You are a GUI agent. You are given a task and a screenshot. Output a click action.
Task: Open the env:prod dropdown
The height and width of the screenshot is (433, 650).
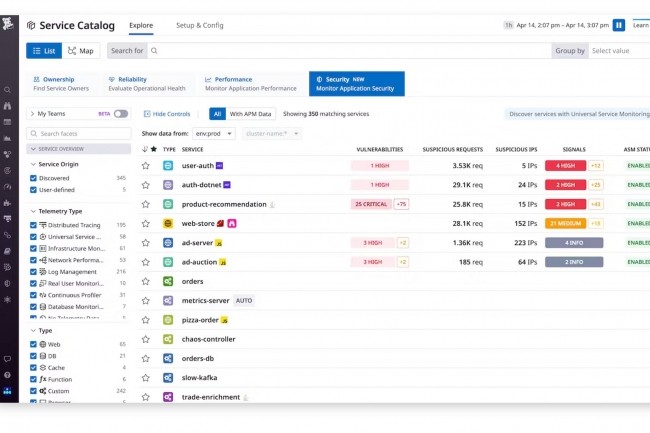[x=213, y=133]
